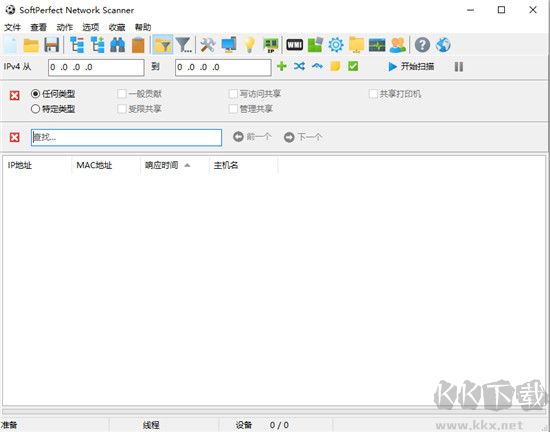Open the 帮助 menu
550x432 pixels.
pos(143,27)
